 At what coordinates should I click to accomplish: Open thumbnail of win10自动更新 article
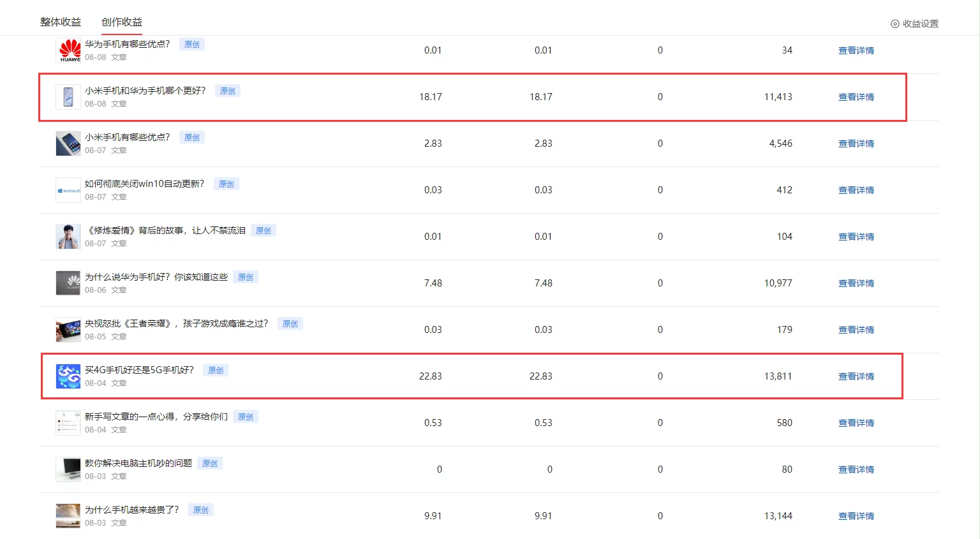click(x=68, y=190)
